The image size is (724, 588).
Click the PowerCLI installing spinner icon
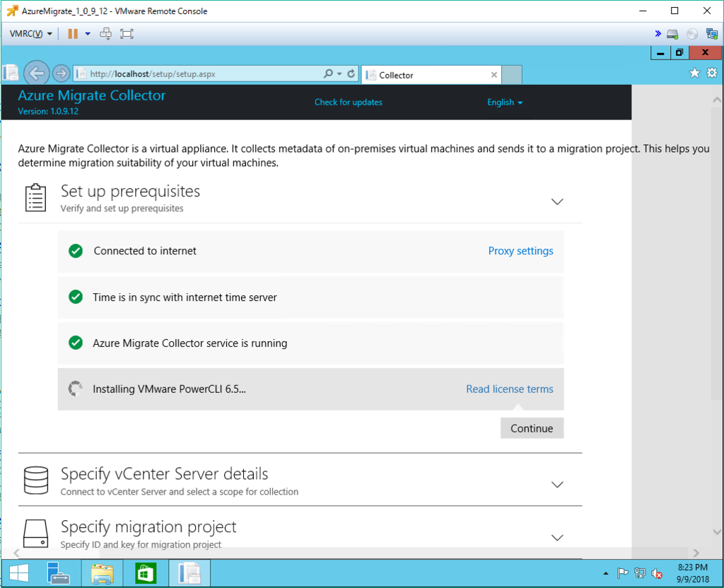[75, 389]
